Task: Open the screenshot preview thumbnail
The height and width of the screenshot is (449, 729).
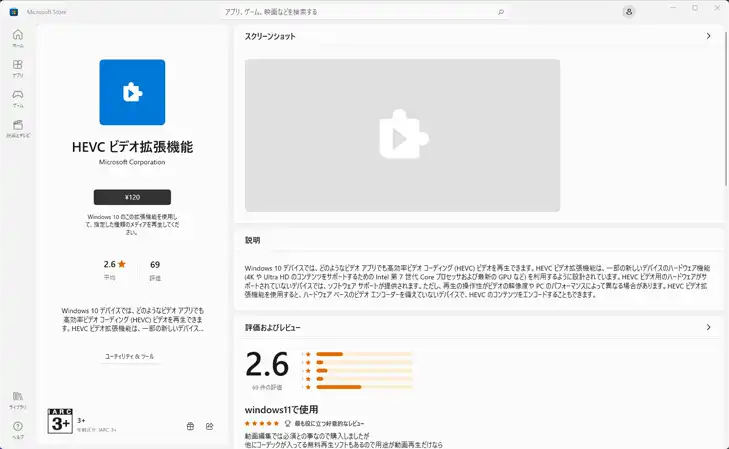Action: tap(402, 135)
